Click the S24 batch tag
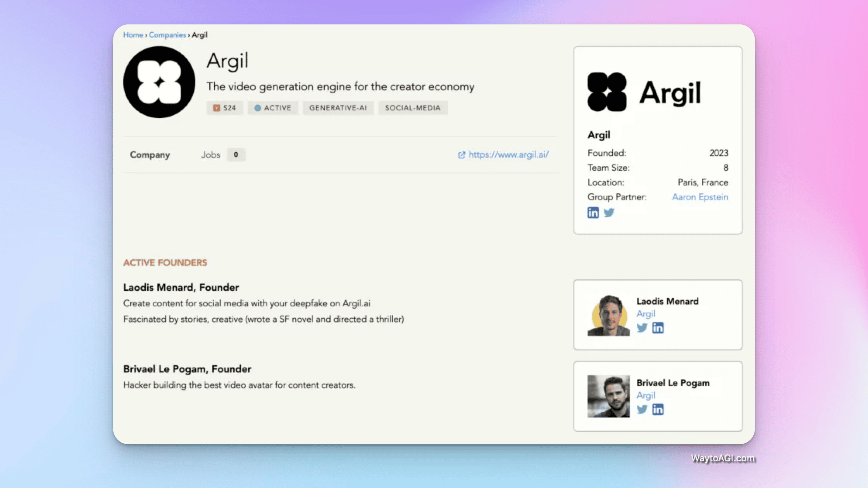 225,108
